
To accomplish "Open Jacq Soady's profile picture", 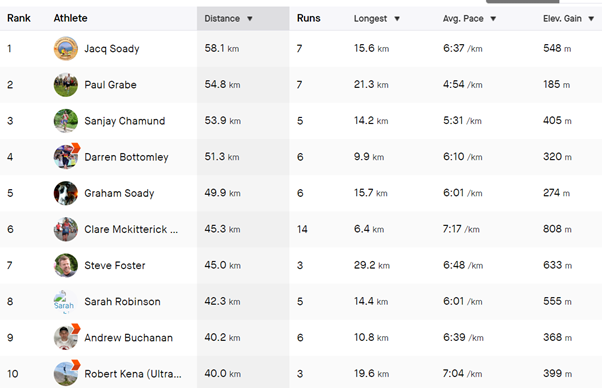I will [x=66, y=49].
